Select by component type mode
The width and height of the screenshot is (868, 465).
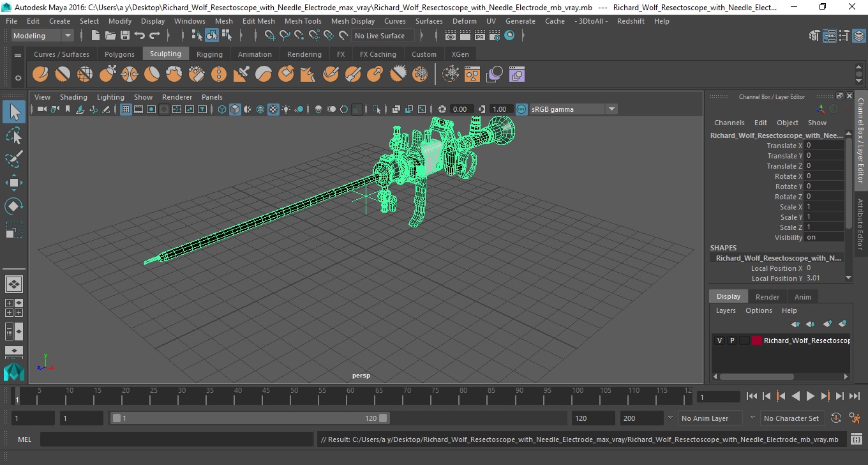tap(226, 36)
